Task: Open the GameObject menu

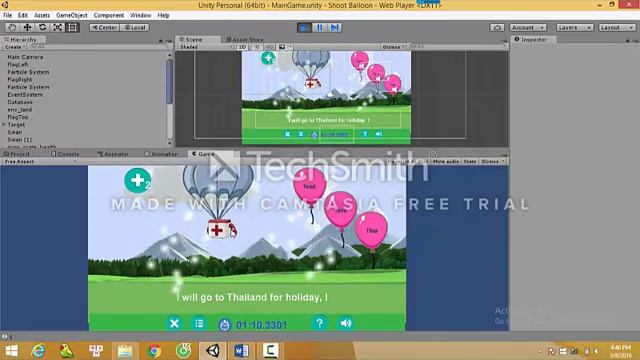Action: click(72, 15)
